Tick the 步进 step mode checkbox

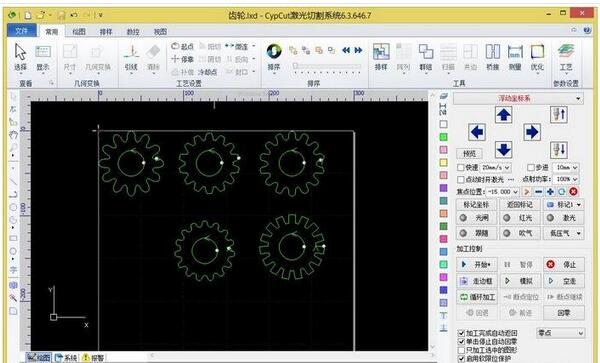tap(530, 168)
